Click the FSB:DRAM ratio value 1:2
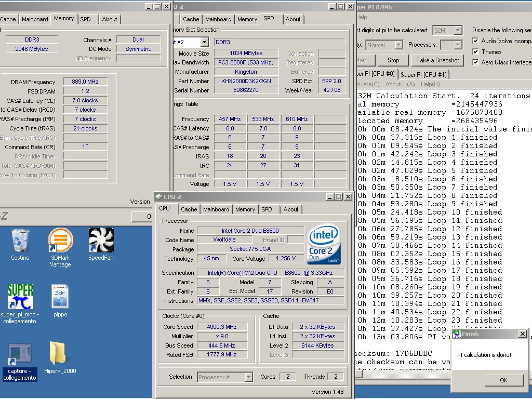 (85, 91)
